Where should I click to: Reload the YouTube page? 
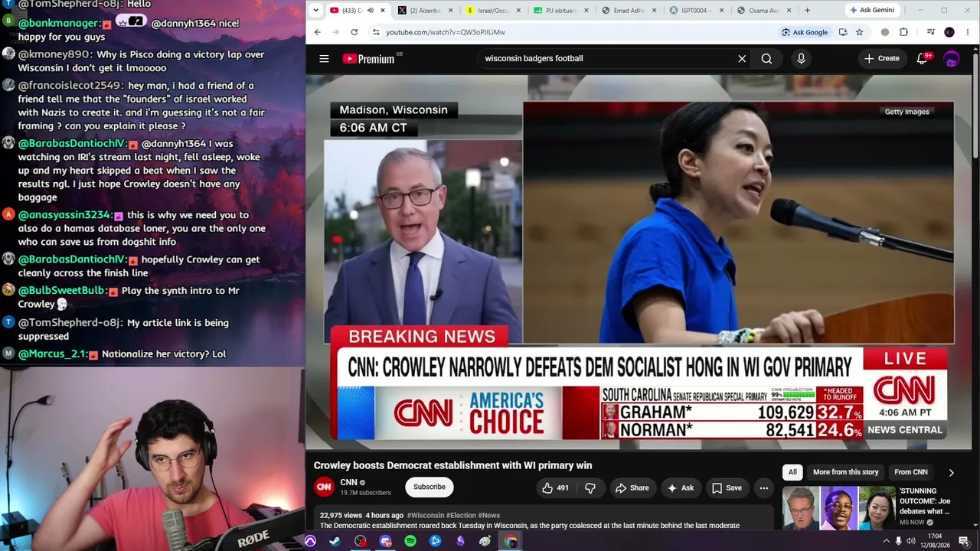click(x=354, y=32)
